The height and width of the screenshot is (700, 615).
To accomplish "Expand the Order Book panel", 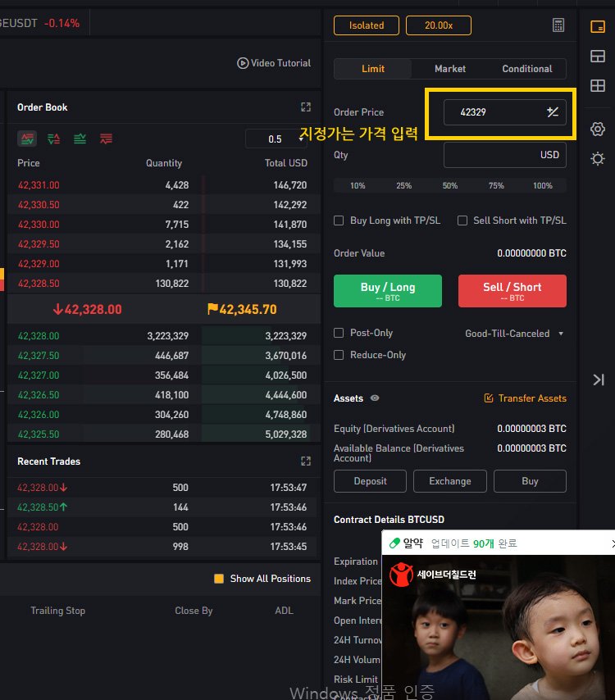I will point(306,107).
